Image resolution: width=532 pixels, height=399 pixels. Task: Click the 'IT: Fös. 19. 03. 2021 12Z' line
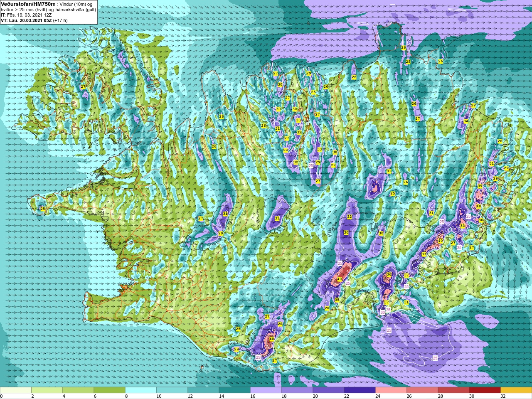tap(26, 15)
